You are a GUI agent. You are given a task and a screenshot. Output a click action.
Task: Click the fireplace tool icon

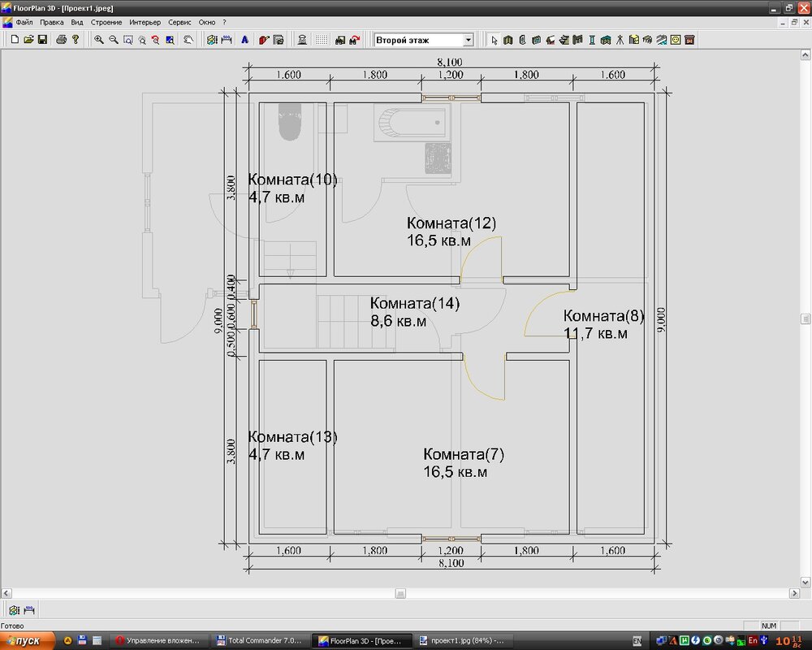pos(689,40)
